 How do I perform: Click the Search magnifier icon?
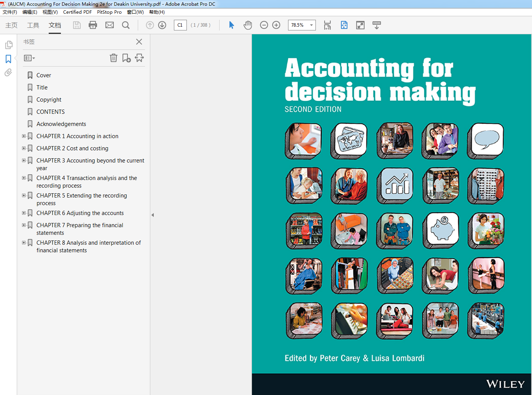[x=126, y=25]
